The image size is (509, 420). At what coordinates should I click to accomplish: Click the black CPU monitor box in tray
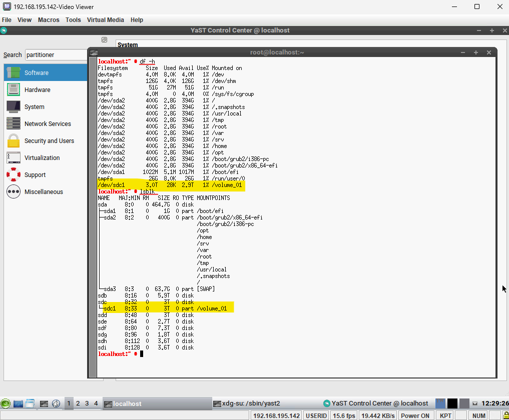(x=452, y=403)
